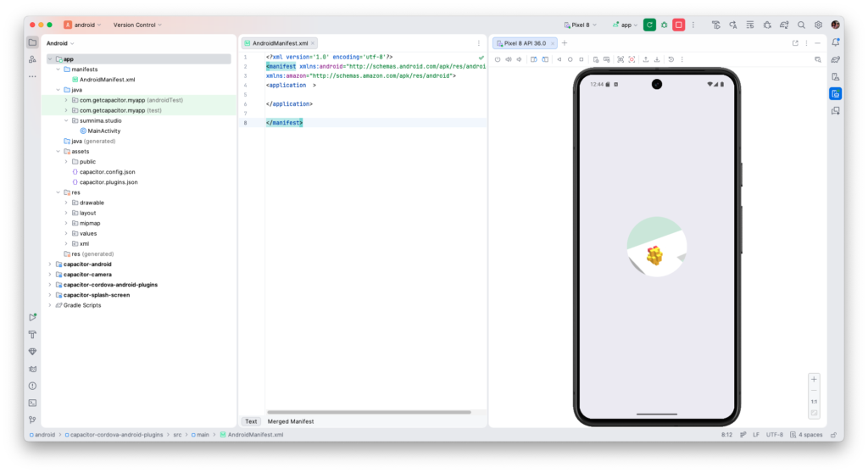This screenshot has width=868, height=473.
Task: Expand the capacitor-camera module
Action: (50, 275)
